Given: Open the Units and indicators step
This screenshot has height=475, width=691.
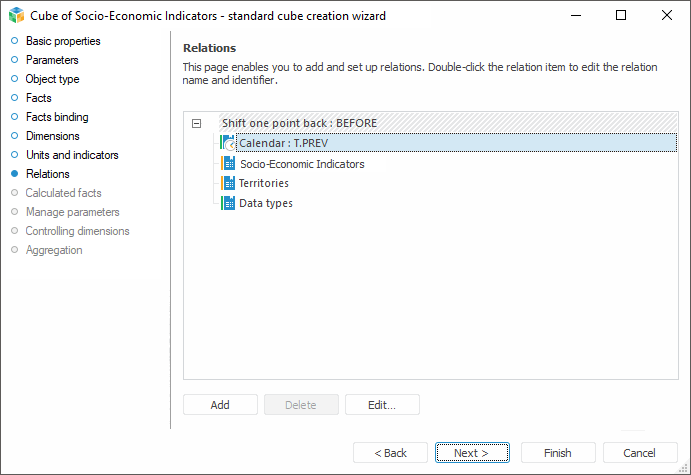Looking at the screenshot, I should click(72, 155).
